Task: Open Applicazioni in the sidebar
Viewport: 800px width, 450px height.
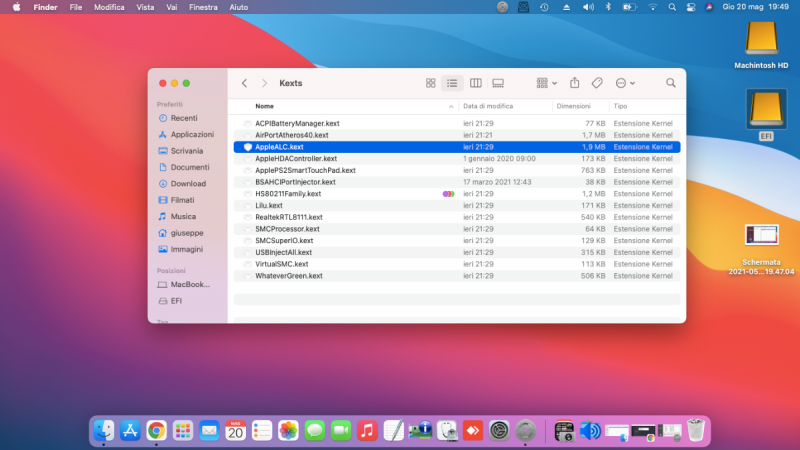Action: (191, 134)
